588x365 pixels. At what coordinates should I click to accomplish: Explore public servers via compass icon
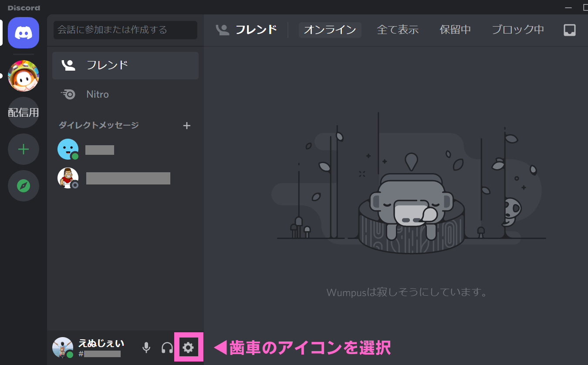[x=24, y=186]
